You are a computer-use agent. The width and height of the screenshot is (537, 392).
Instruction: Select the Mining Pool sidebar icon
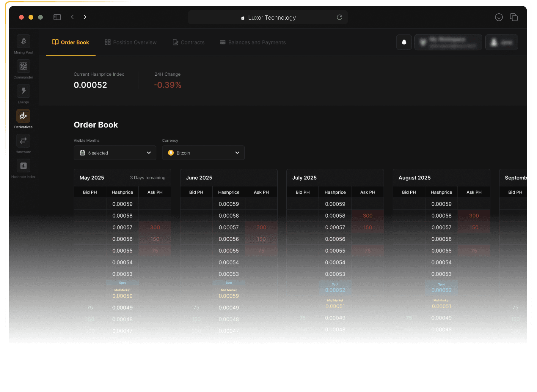click(23, 42)
